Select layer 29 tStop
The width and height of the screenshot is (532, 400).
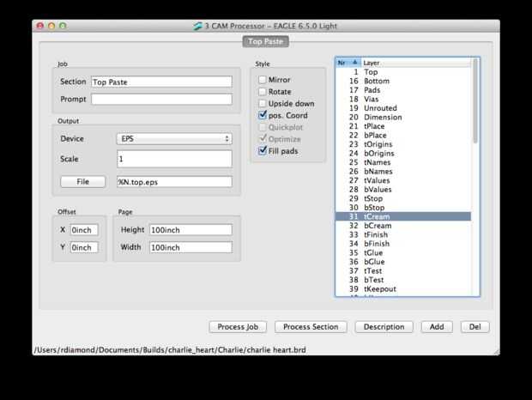tap(403, 198)
